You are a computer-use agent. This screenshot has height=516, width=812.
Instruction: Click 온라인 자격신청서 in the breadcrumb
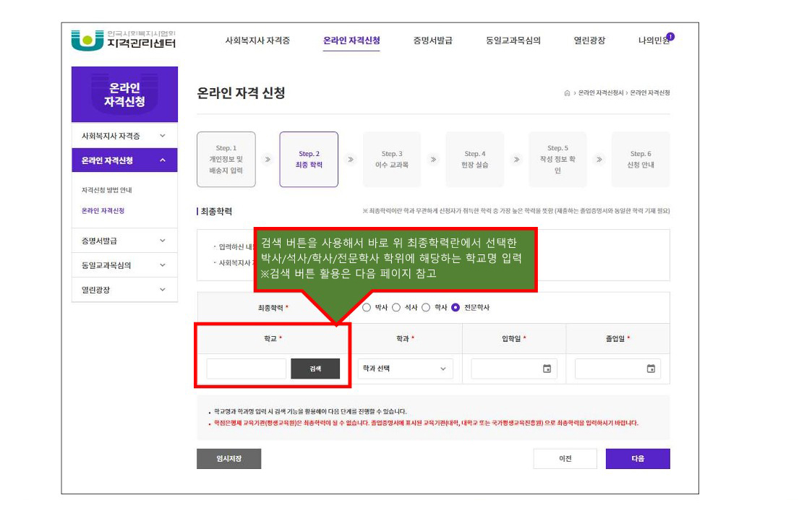[x=601, y=93]
